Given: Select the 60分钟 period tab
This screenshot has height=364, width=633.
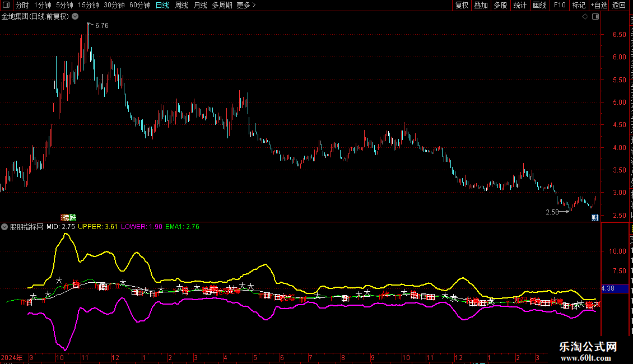Looking at the screenshot, I should tap(140, 5).
